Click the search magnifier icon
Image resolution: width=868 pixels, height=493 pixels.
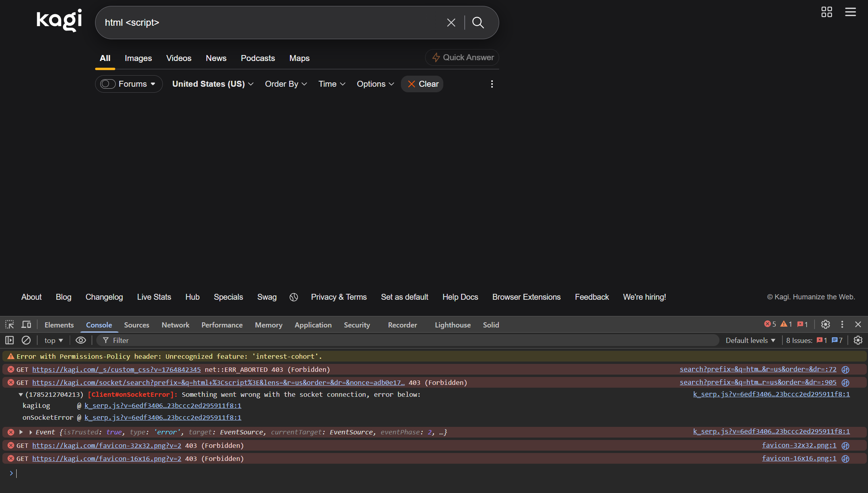[478, 23]
